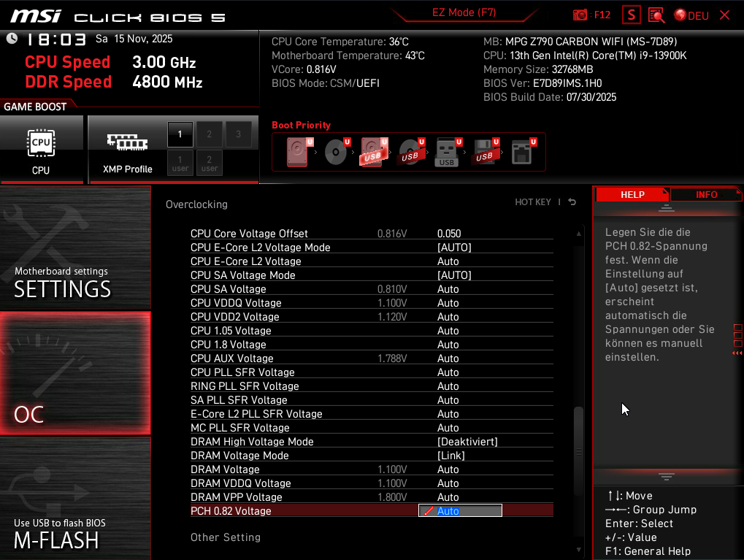Select DRAM VPP Voltage row
Screen dimensions: 744x560
point(372,497)
